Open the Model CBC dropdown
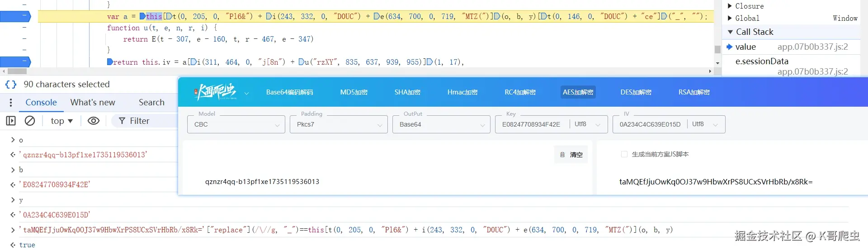The image size is (868, 250). pos(236,124)
